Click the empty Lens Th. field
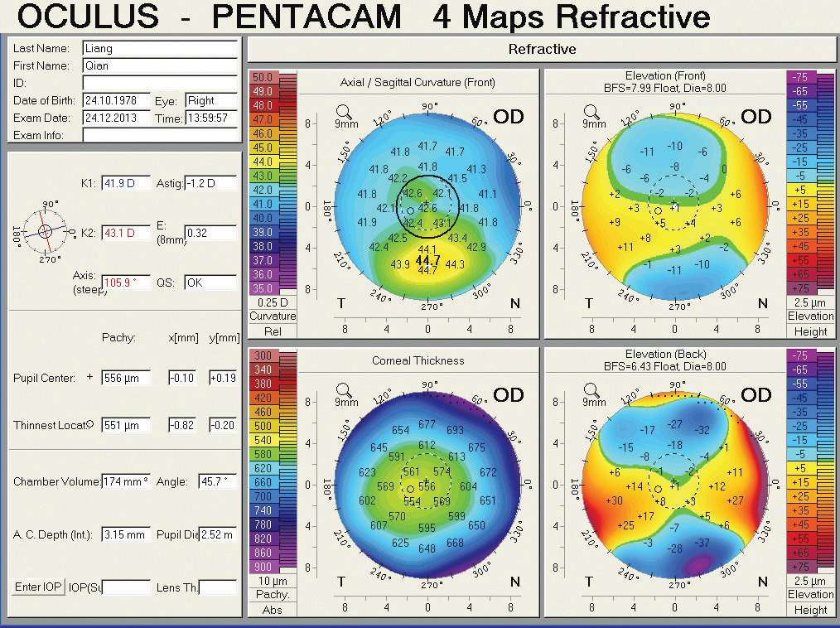 [218, 587]
